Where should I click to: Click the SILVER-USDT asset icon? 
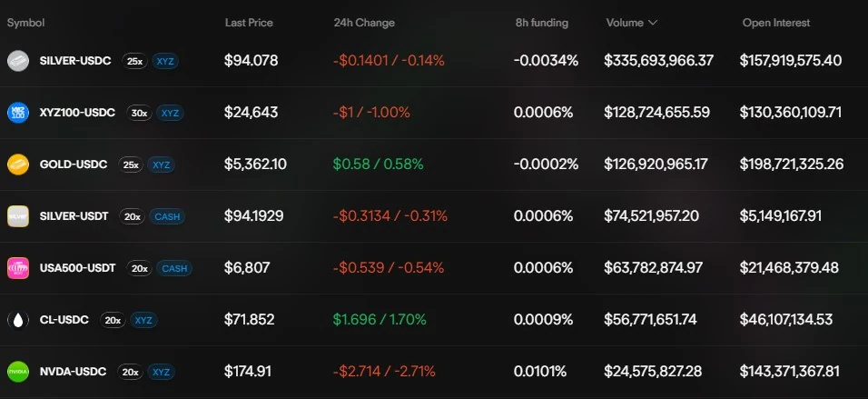17,216
